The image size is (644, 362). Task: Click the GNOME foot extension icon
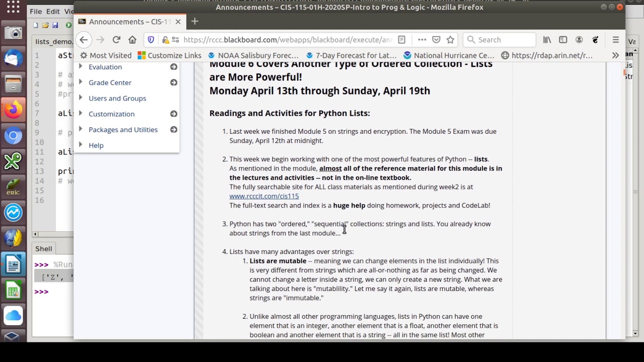click(x=595, y=40)
